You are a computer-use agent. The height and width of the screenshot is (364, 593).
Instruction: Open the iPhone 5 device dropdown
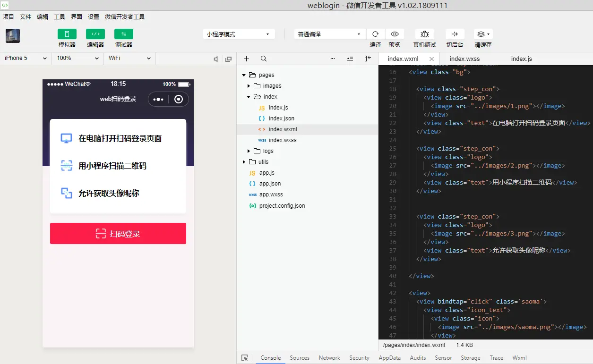click(26, 58)
